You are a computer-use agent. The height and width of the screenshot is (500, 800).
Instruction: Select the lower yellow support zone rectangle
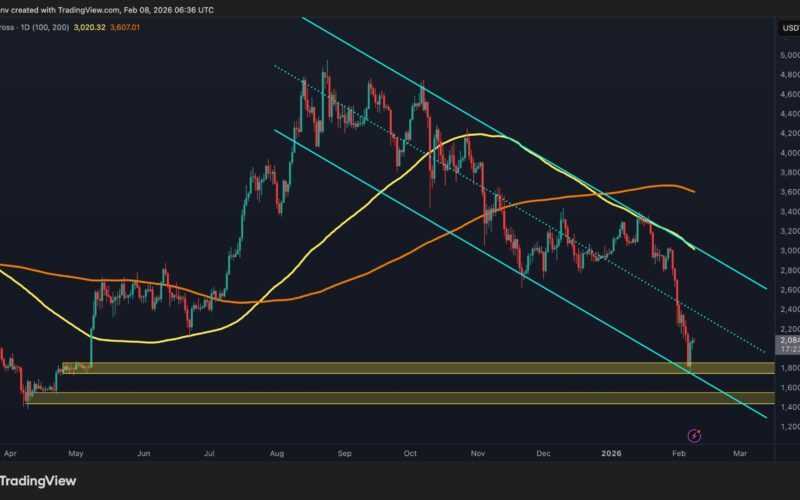[x=400, y=398]
